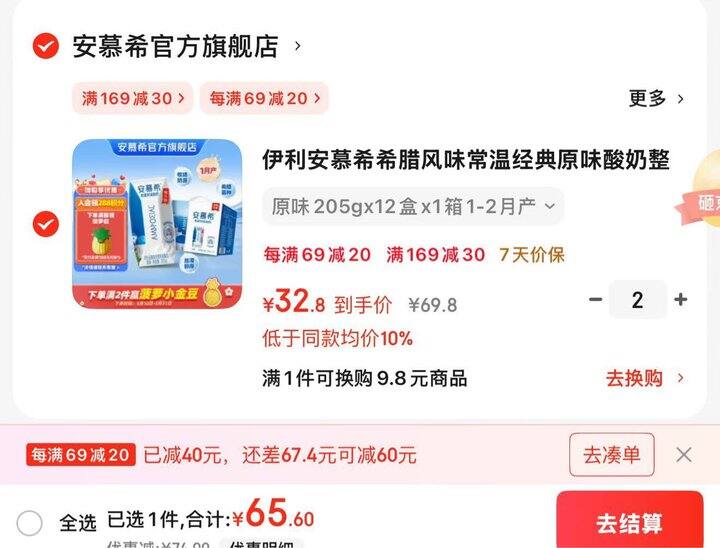
Task: Toggle the 全选 select-all radio button
Action: pyautogui.click(x=29, y=523)
